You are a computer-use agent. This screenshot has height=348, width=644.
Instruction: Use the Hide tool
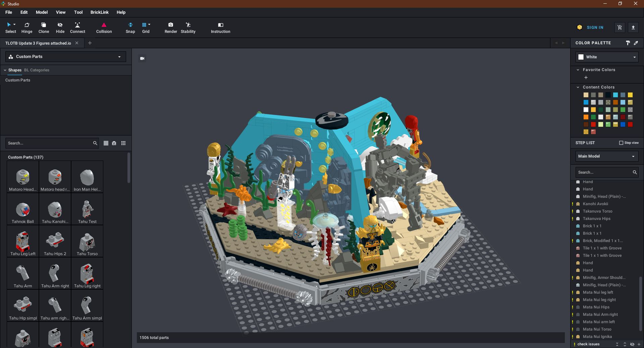60,28
